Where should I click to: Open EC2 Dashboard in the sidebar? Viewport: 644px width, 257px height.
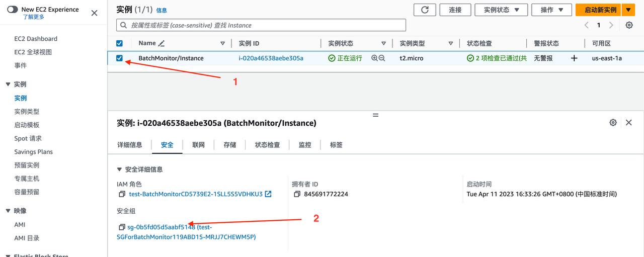36,39
